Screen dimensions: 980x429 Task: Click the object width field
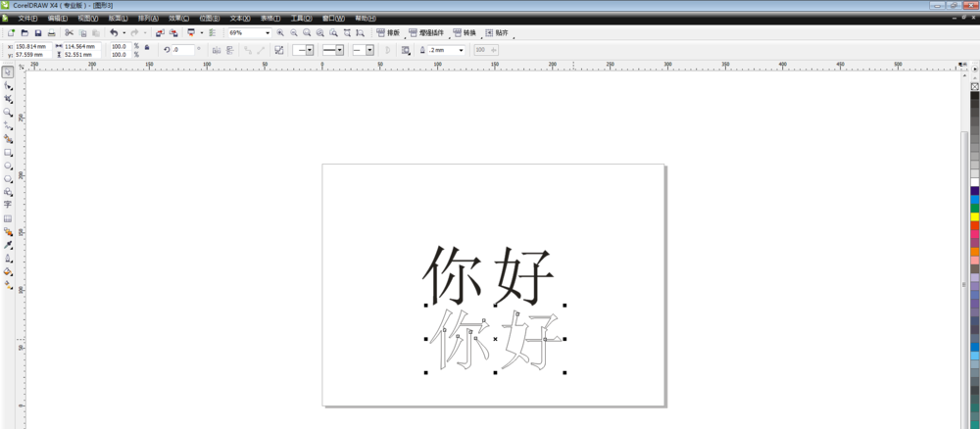[x=82, y=46]
